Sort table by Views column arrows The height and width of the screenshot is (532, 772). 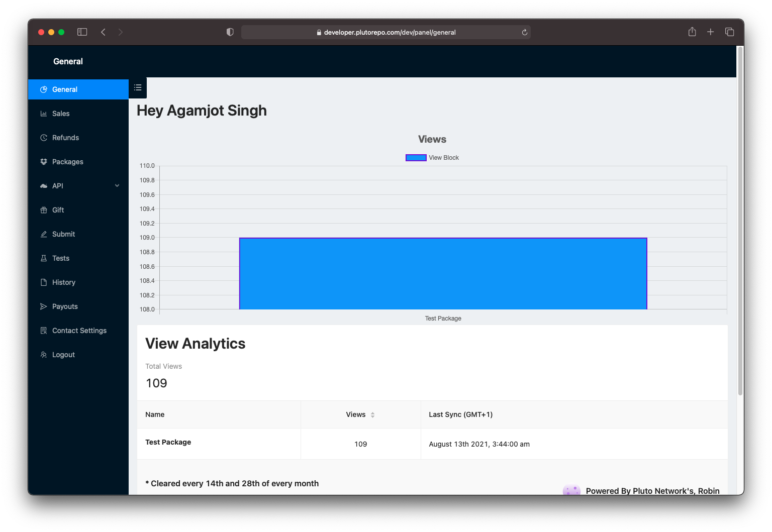[372, 415]
